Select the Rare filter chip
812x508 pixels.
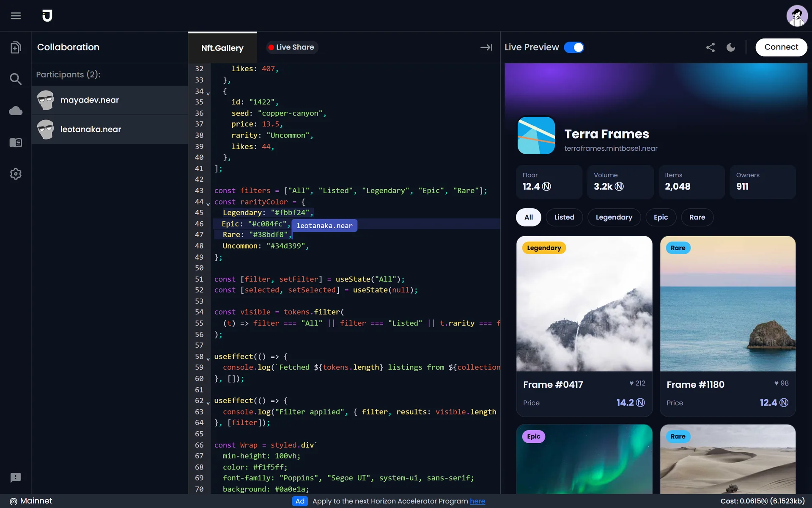point(697,217)
